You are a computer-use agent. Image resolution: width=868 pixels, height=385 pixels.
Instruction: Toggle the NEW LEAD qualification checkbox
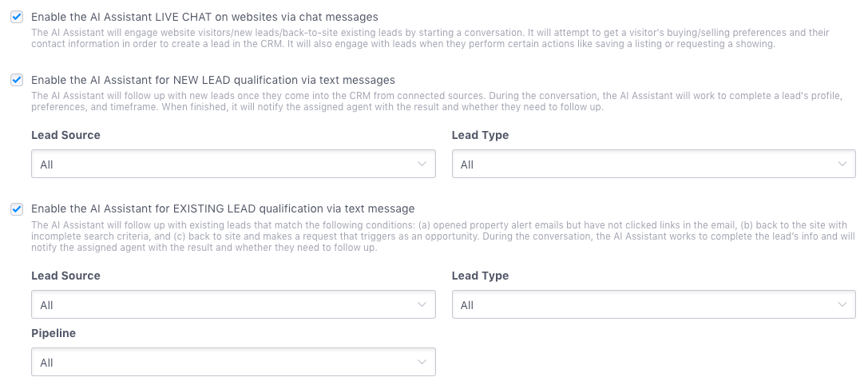click(17, 80)
